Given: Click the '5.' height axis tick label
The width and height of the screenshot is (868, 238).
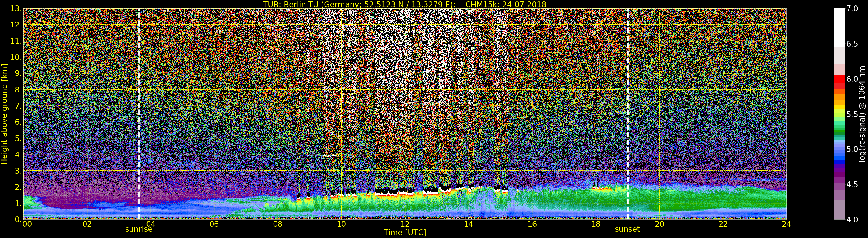Looking at the screenshot, I should (18, 138).
